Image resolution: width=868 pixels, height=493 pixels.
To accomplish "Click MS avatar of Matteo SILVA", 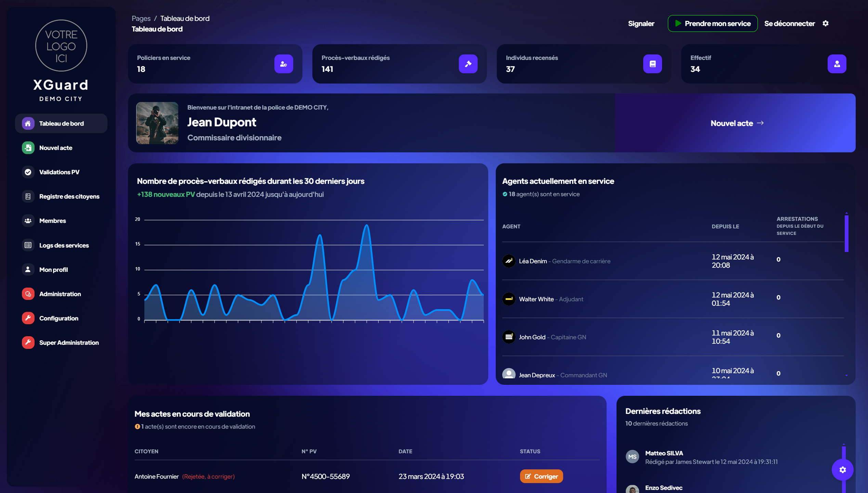I will point(632,457).
